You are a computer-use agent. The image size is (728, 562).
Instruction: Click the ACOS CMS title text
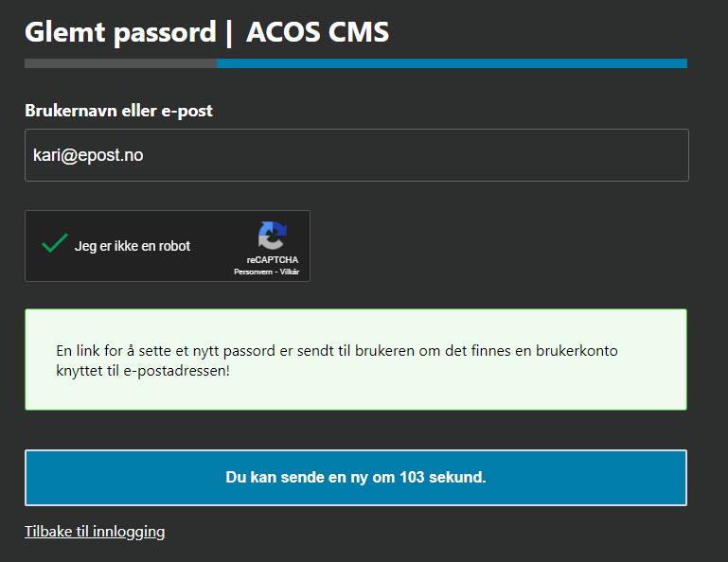[x=317, y=32]
